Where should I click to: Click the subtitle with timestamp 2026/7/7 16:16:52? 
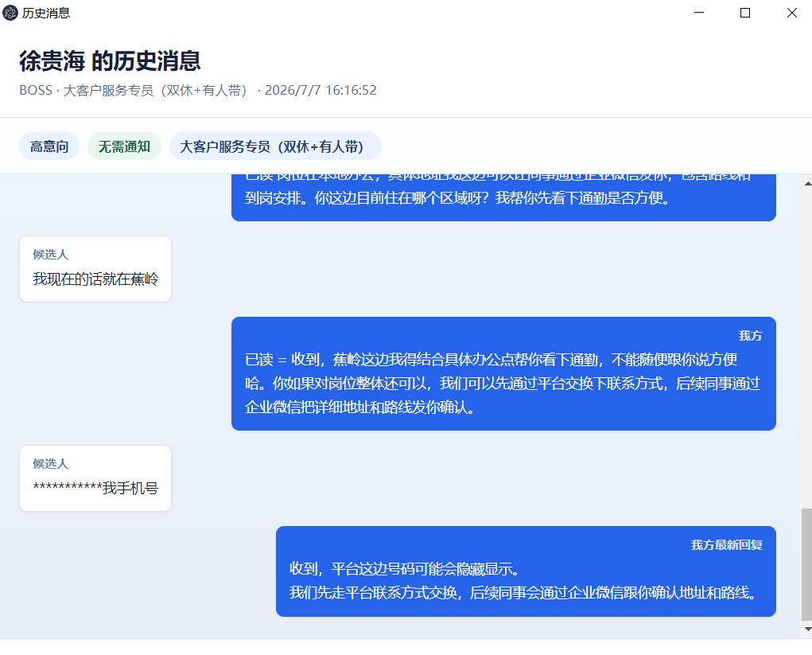[x=198, y=90]
